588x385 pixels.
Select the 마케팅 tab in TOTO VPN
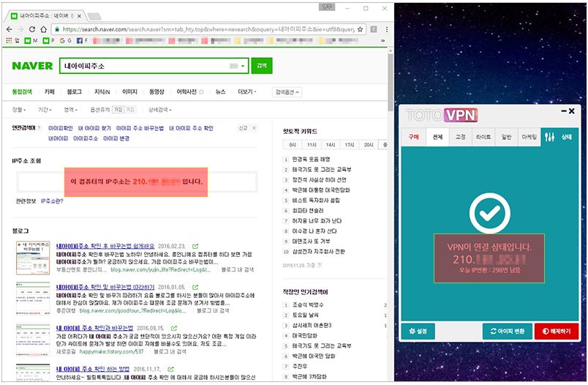click(529, 137)
